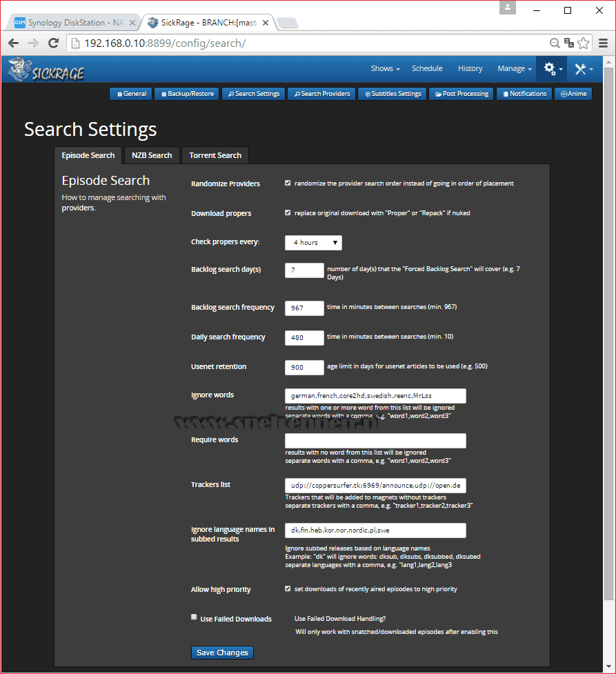Open the History page
The width and height of the screenshot is (616, 674).
pyautogui.click(x=470, y=69)
